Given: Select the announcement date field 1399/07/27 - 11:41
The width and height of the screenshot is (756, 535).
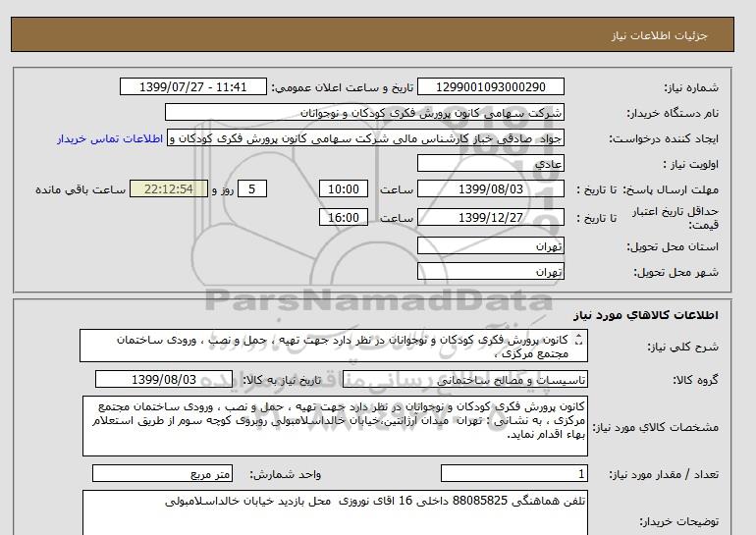Looking at the screenshot, I should pos(192,86).
